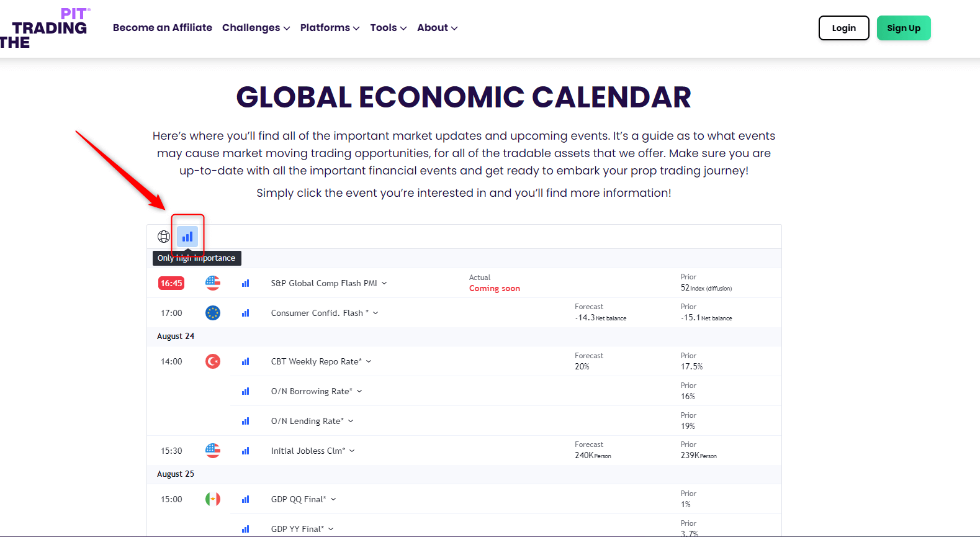Open the Tools navigation menu
Viewport: 980px width, 537px height.
[x=388, y=28]
